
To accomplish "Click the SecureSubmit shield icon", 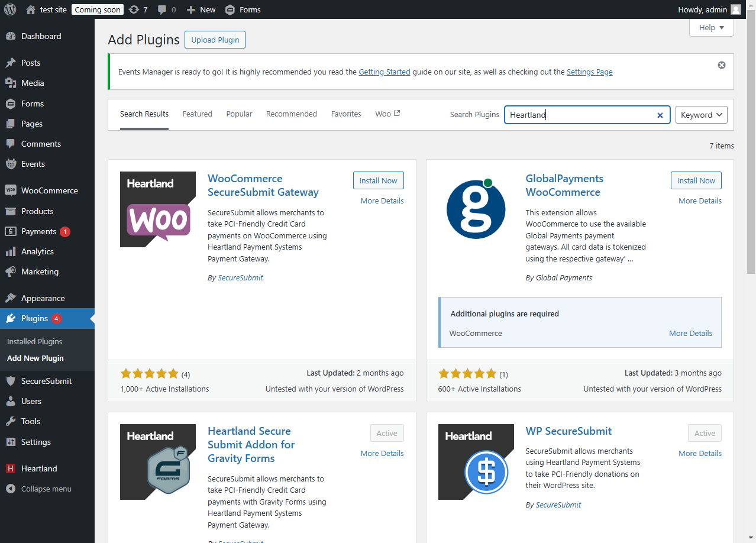I will pos(11,381).
